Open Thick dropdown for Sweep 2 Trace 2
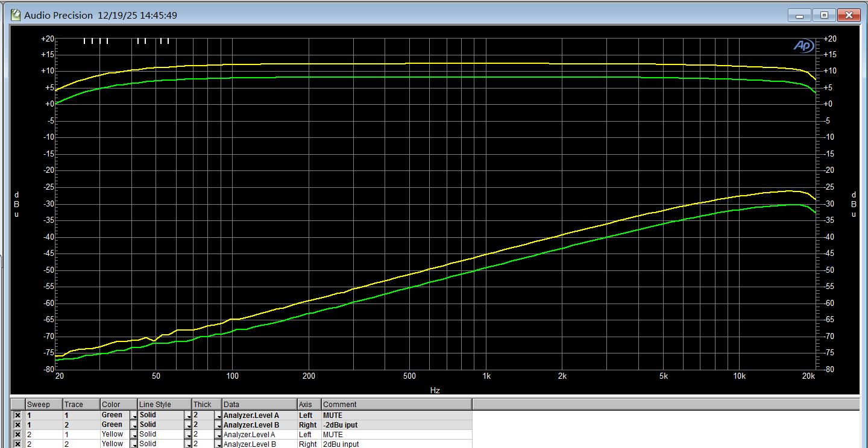Screen dimensions: 868x448 point(218,444)
